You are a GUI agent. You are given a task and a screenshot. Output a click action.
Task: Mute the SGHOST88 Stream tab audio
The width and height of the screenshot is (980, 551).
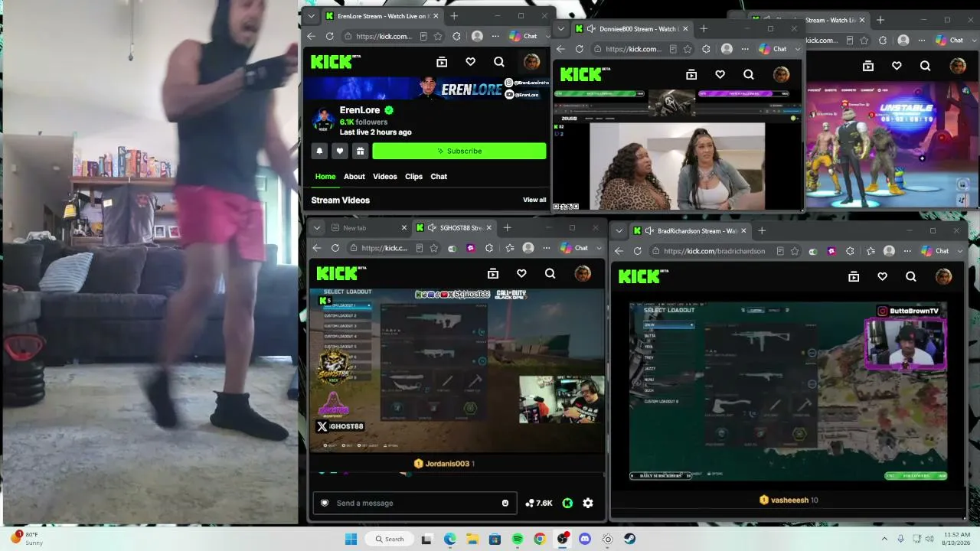click(x=433, y=228)
